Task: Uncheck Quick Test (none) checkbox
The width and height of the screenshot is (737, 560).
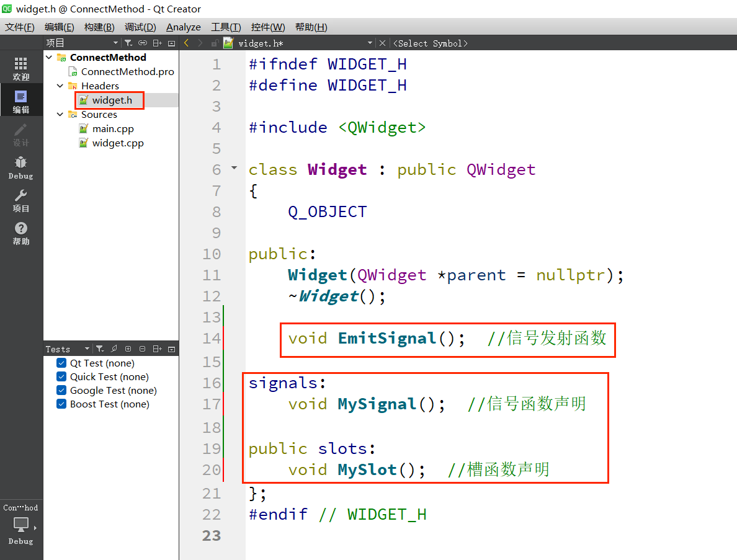Action: click(x=61, y=376)
